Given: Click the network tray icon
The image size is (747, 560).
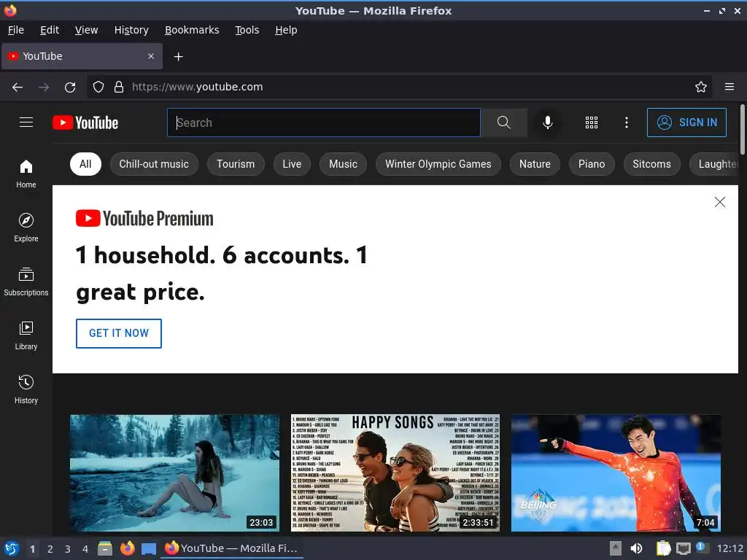Looking at the screenshot, I should point(683,548).
